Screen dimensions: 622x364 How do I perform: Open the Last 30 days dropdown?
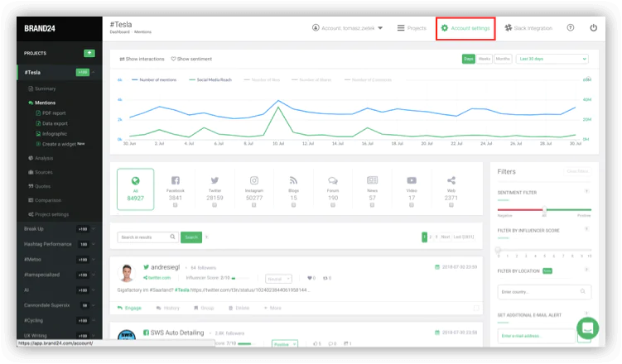[x=552, y=59]
